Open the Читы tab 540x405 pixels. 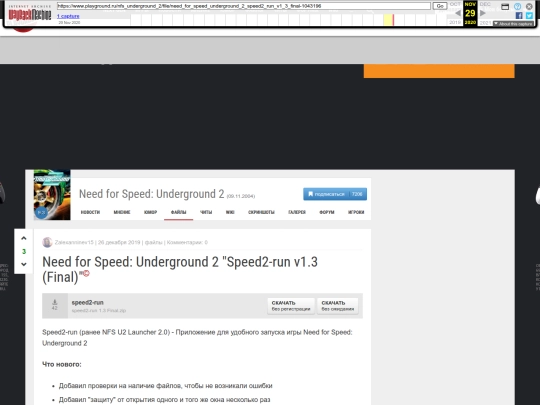tap(206, 212)
